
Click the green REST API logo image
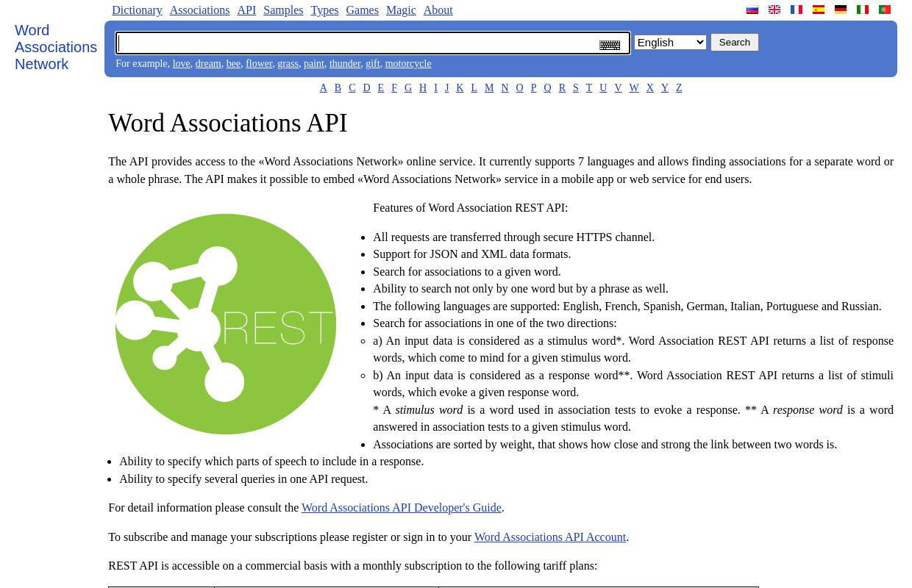click(226, 324)
